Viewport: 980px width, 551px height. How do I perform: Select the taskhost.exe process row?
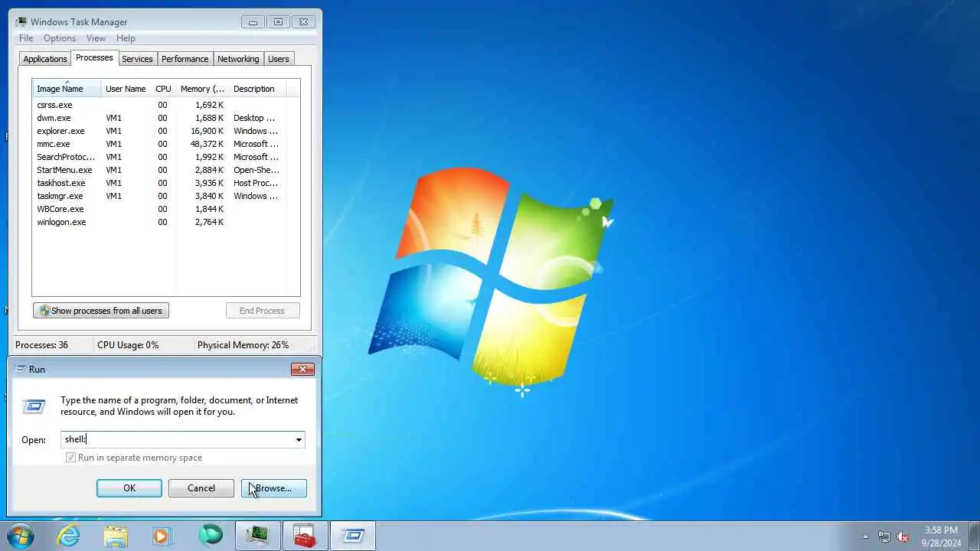[165, 183]
